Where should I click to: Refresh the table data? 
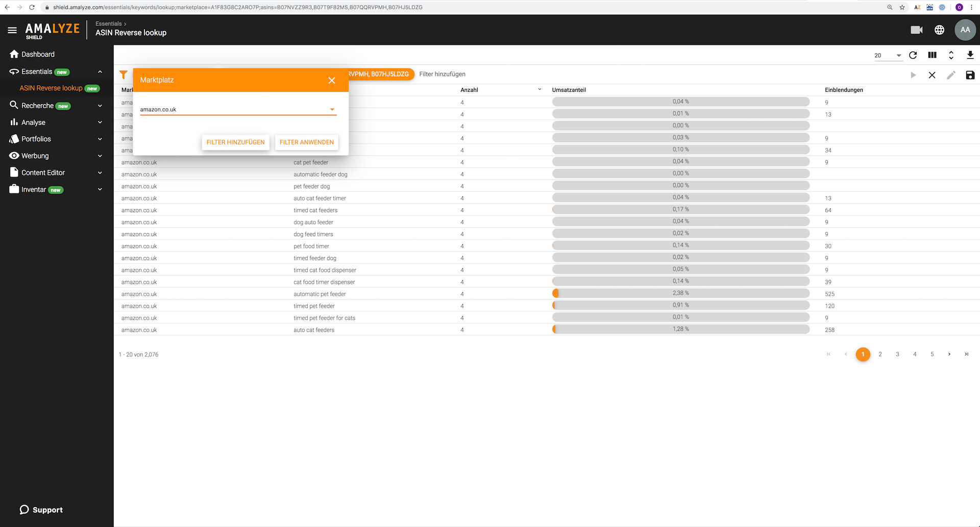point(913,55)
